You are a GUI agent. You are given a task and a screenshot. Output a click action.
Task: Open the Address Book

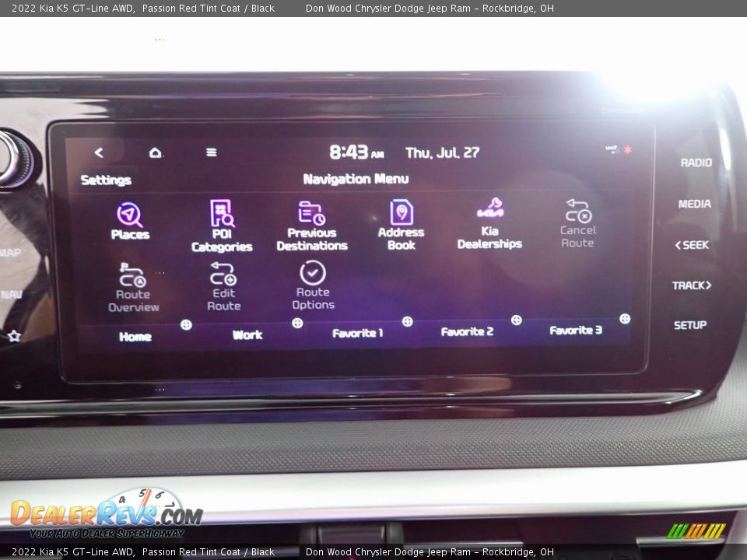(x=401, y=212)
